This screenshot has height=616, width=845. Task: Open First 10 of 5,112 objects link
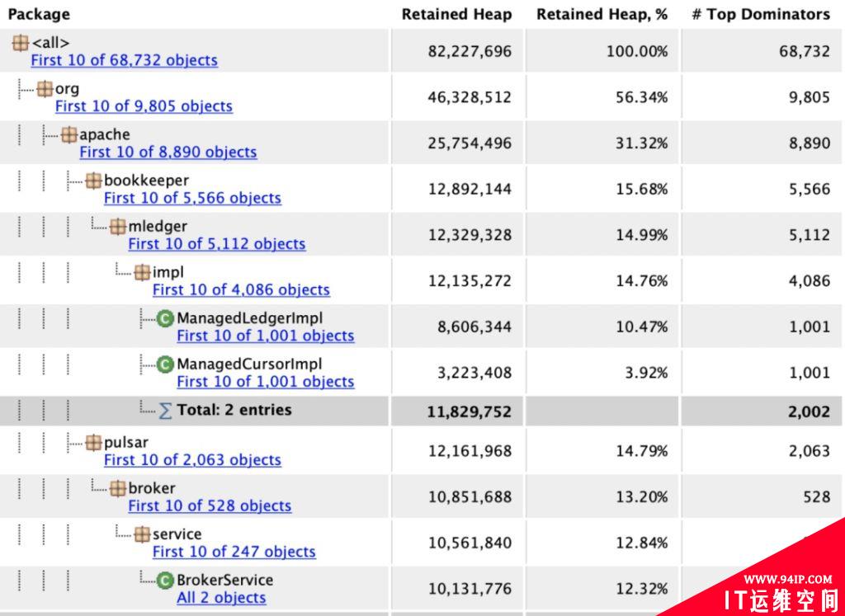tap(217, 244)
